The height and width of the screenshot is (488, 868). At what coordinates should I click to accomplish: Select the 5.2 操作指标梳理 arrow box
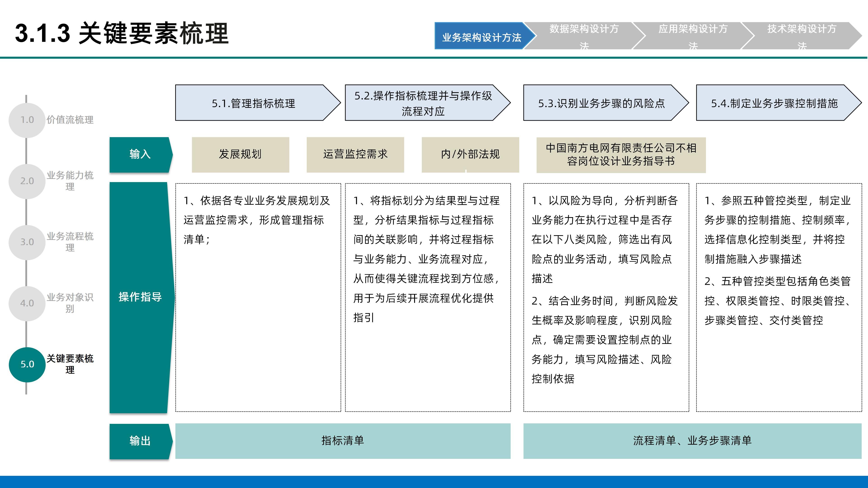click(428, 103)
